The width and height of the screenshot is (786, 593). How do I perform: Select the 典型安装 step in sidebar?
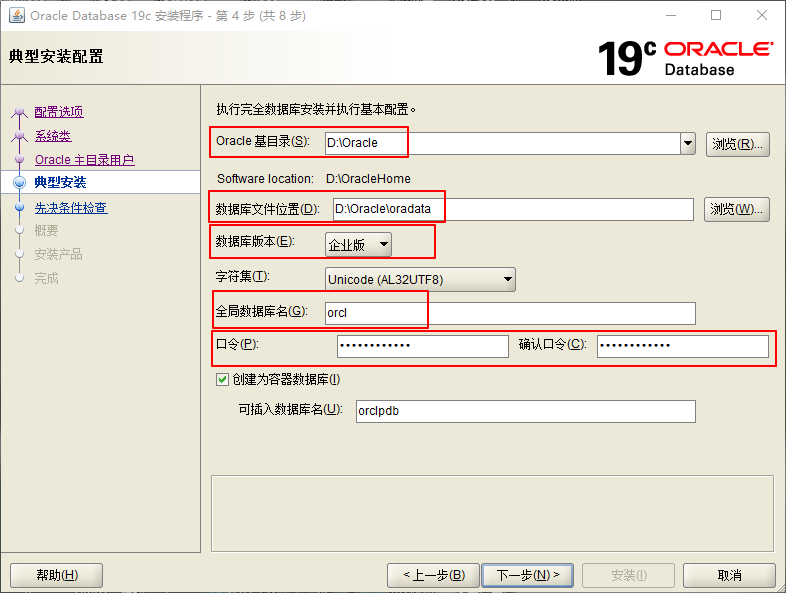(60, 182)
